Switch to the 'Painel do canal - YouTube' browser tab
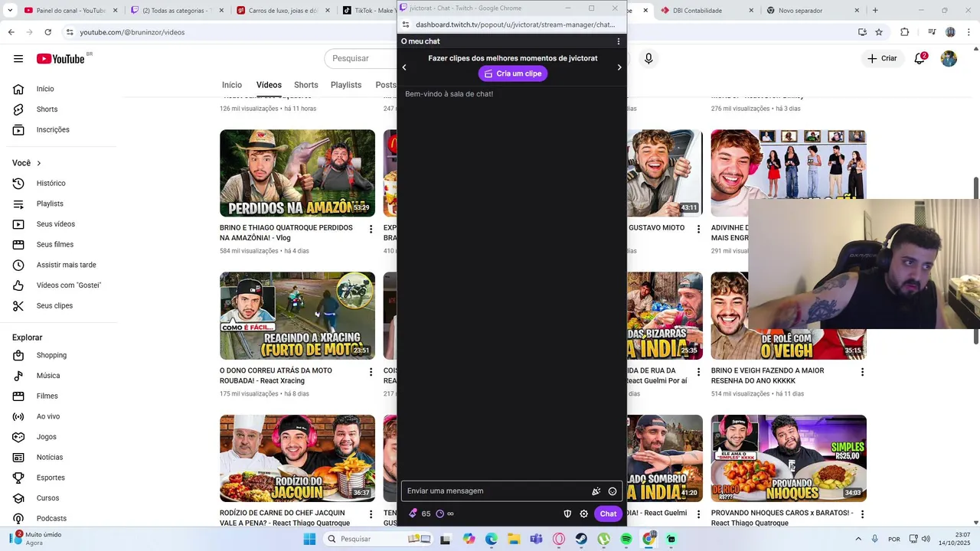The height and width of the screenshot is (551, 980). (69, 11)
